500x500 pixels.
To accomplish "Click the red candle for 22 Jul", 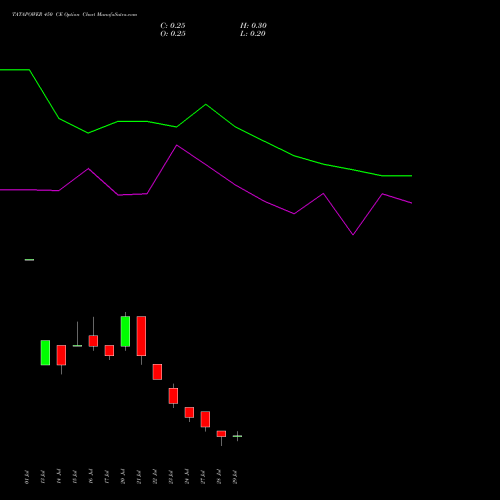I will pyautogui.click(x=157, y=372).
